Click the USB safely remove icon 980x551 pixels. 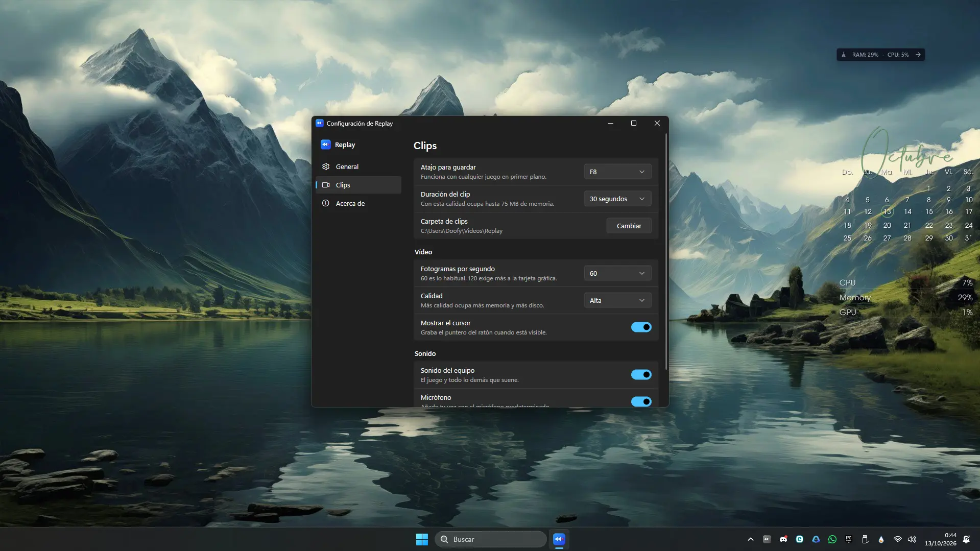click(865, 539)
